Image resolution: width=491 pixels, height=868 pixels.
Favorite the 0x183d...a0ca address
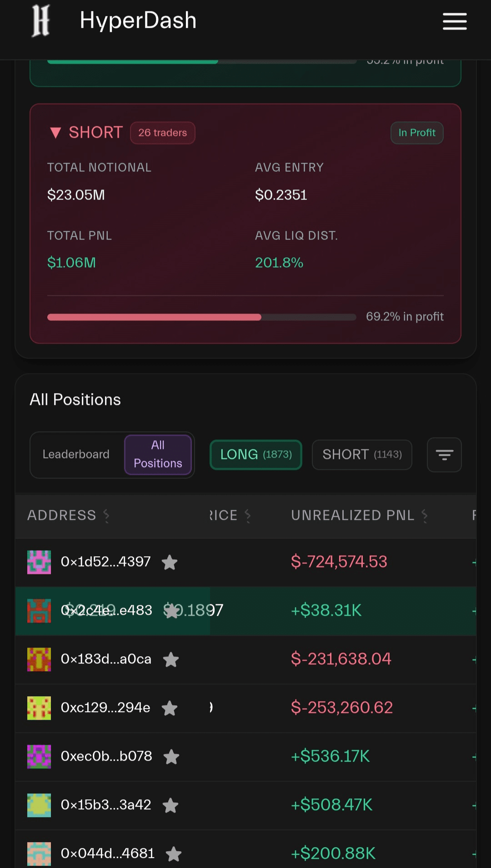(171, 659)
